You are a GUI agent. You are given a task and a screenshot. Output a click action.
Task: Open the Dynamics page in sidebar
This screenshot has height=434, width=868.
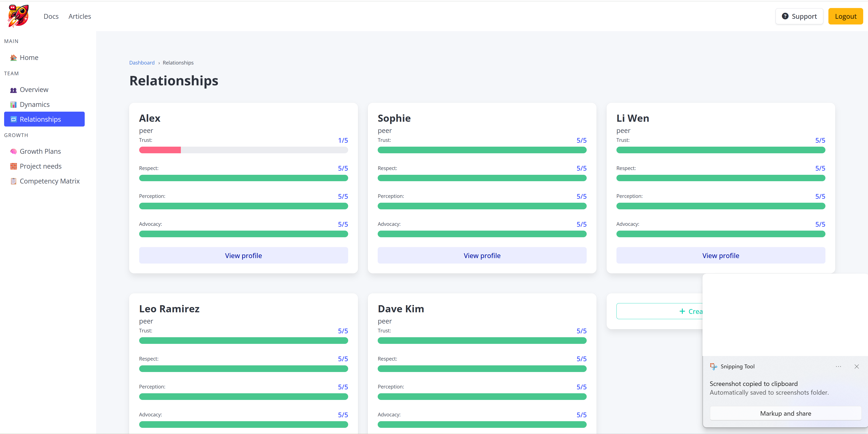[44, 104]
